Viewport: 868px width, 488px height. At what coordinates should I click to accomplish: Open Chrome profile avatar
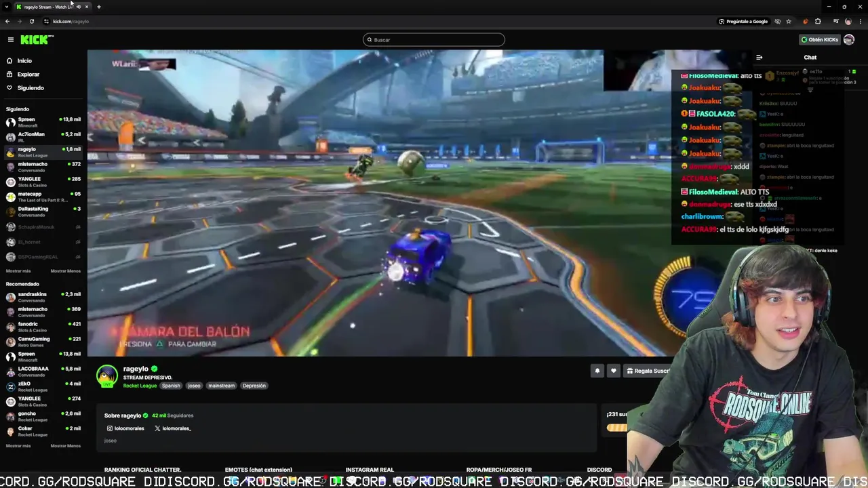coord(848,22)
